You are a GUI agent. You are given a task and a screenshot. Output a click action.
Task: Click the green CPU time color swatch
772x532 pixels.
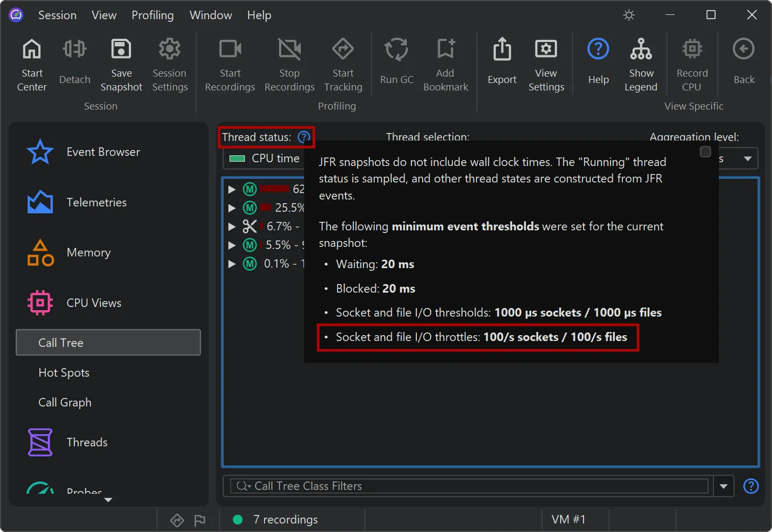[236, 158]
